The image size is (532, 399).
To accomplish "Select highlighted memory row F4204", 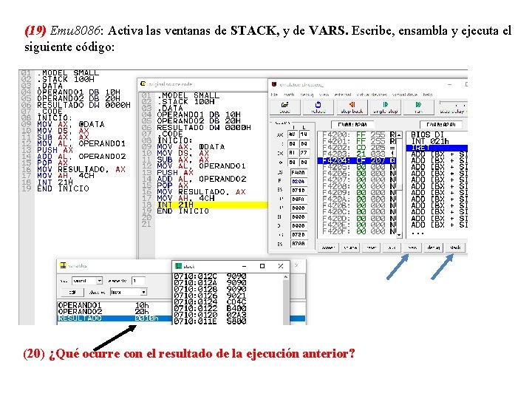I will point(357,160).
